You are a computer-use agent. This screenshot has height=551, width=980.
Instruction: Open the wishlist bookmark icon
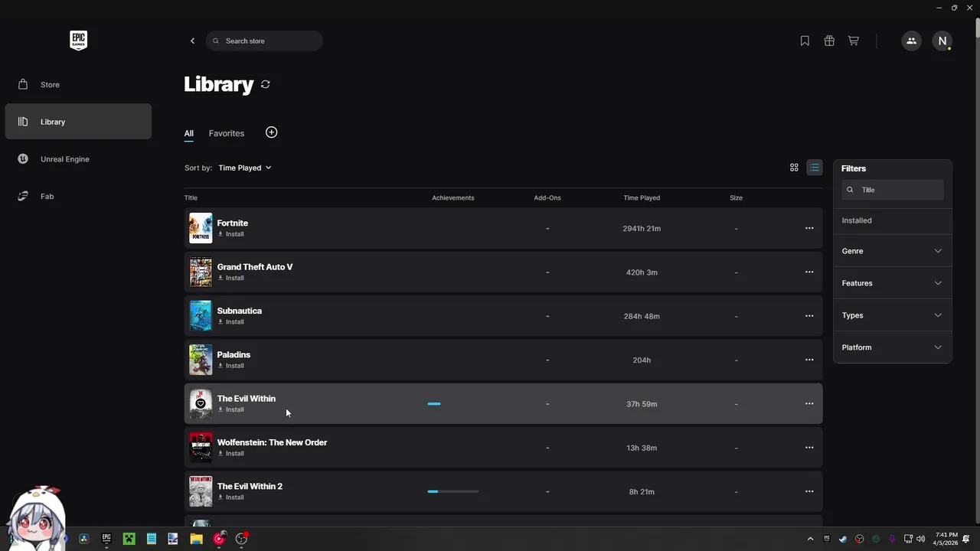click(x=805, y=41)
